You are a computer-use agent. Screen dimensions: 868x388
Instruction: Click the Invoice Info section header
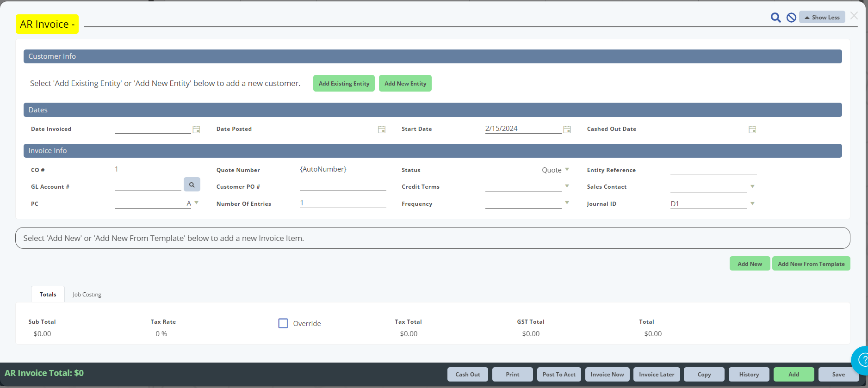(x=433, y=151)
